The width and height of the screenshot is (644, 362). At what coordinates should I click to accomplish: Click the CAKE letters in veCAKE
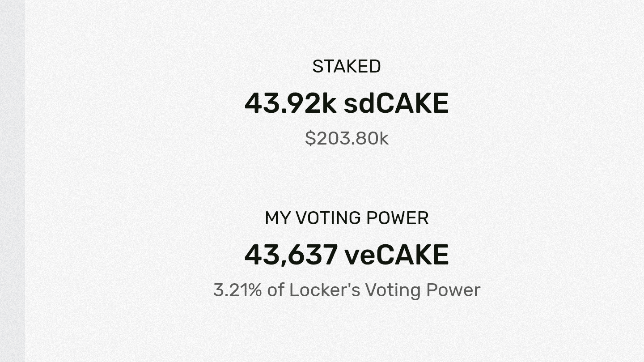tap(411, 255)
